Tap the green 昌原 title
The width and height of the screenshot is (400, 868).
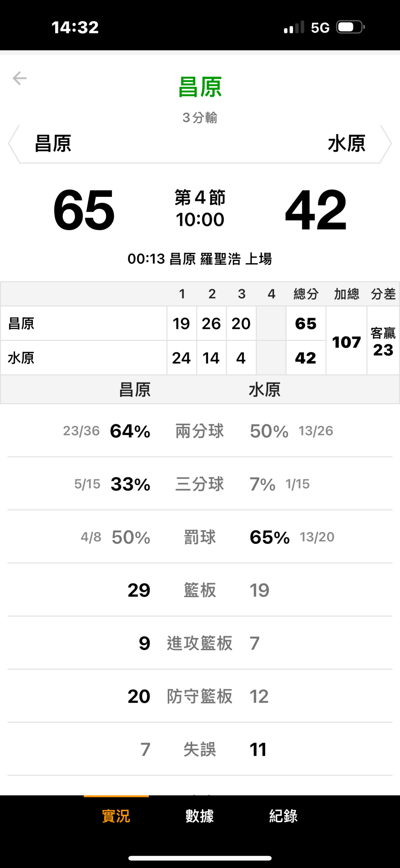200,88
